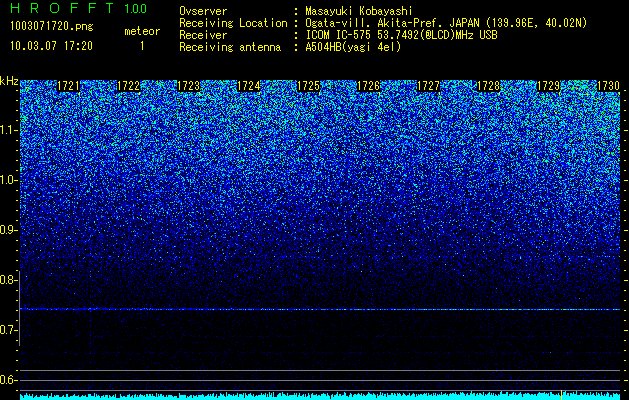Click the Receiver label
629x400 pixels.
(203, 35)
